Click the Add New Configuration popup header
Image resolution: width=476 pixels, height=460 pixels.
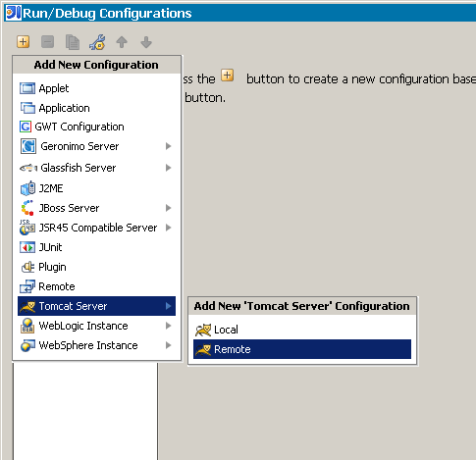pyautogui.click(x=96, y=65)
